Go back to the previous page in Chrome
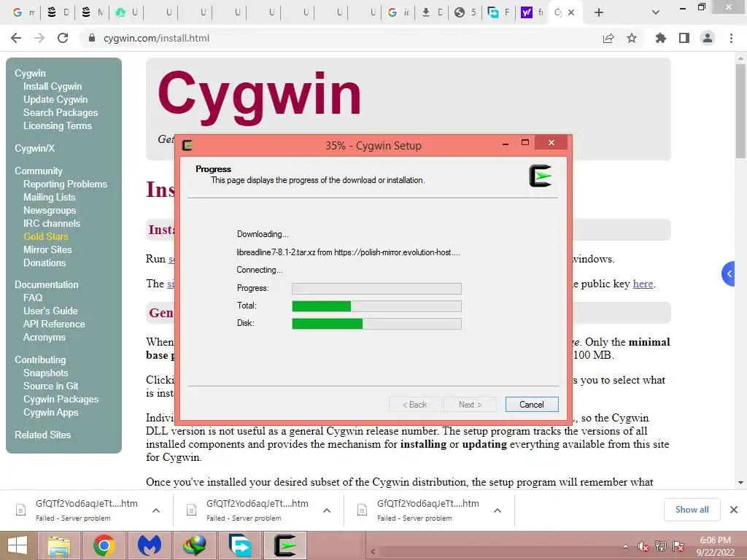This screenshot has height=560, width=747. [16, 38]
